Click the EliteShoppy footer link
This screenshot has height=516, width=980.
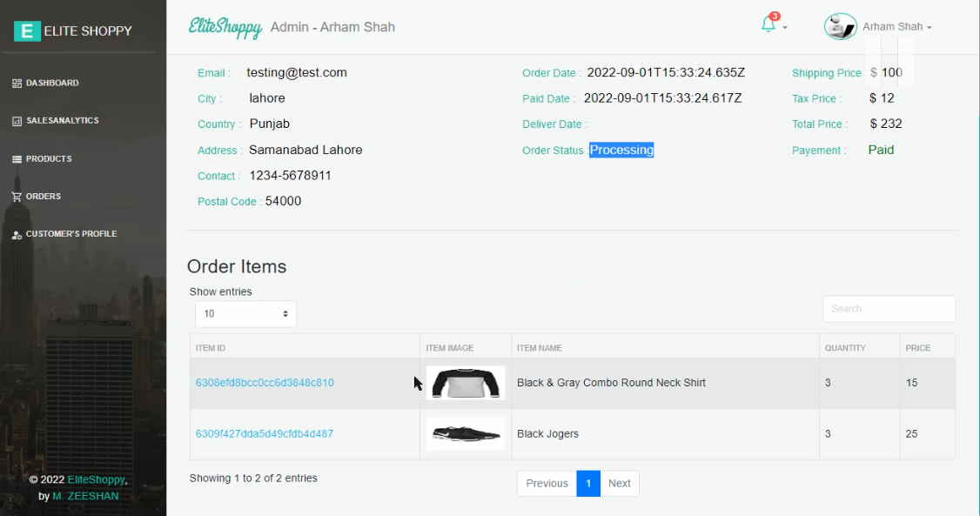[x=97, y=479]
